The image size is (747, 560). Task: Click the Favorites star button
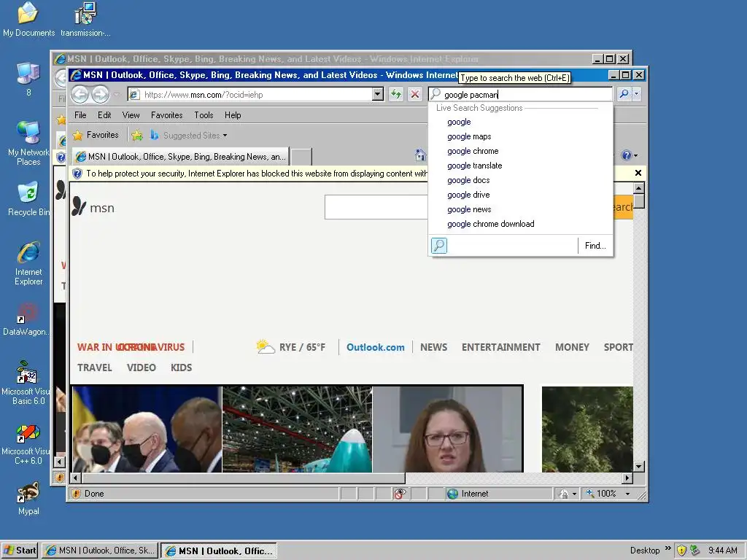[x=96, y=135]
